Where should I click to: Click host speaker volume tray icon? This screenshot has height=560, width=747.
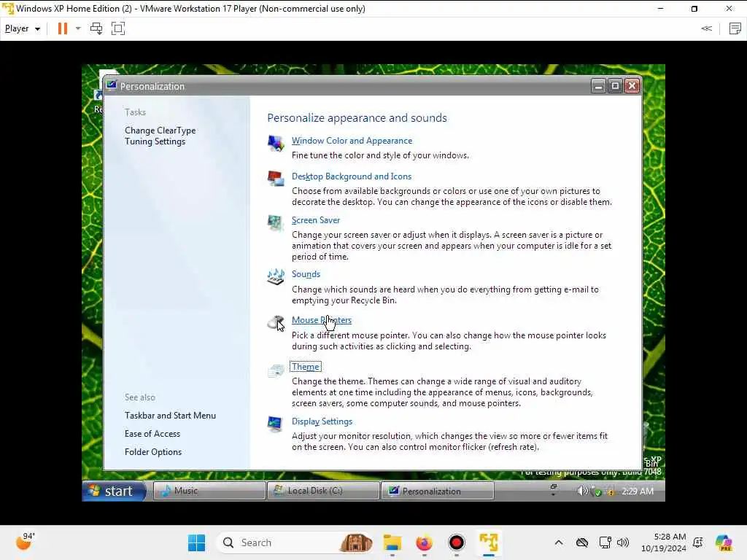[x=623, y=542]
